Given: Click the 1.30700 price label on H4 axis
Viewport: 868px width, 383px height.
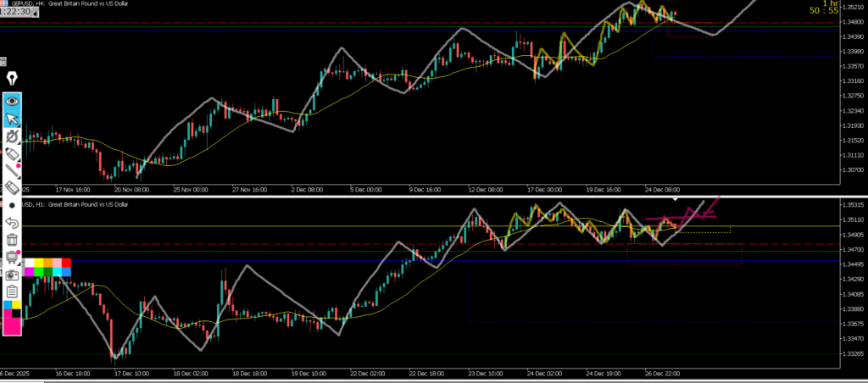Looking at the screenshot, I should 853,170.
